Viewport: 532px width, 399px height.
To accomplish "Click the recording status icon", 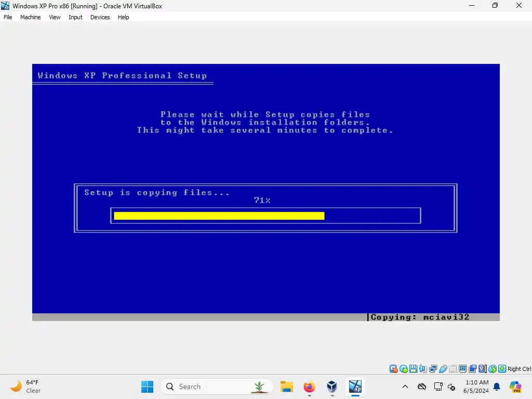I will coord(472,369).
